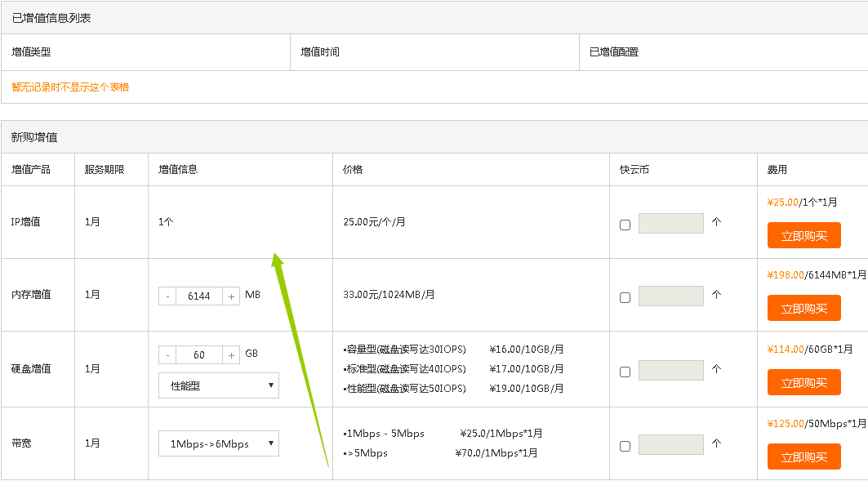Click the memory amount field showing 6144
Screen dimensions: 868x481
[199, 296]
